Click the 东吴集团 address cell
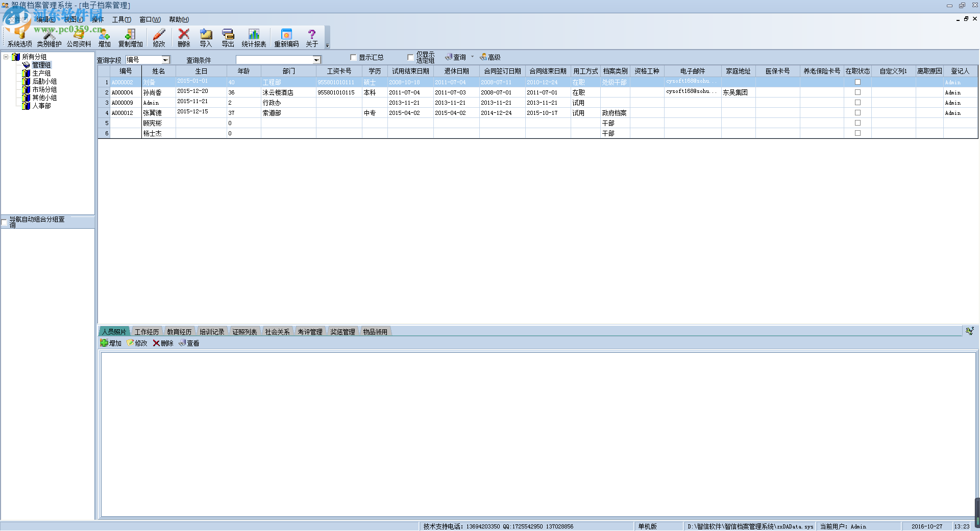The height and width of the screenshot is (531, 980). [738, 92]
